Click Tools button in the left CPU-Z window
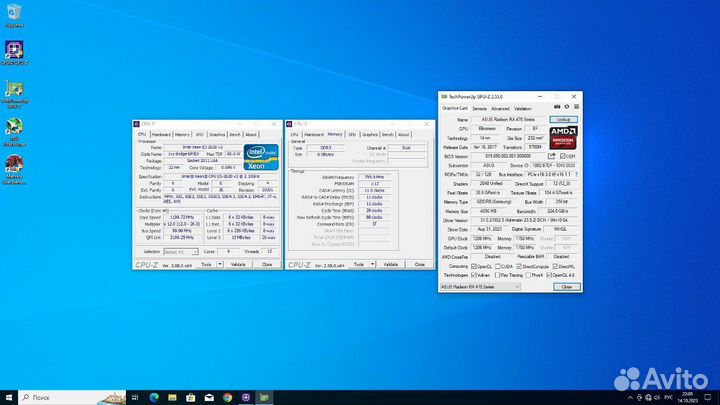Image resolution: width=720 pixels, height=405 pixels. pyautogui.click(x=206, y=264)
